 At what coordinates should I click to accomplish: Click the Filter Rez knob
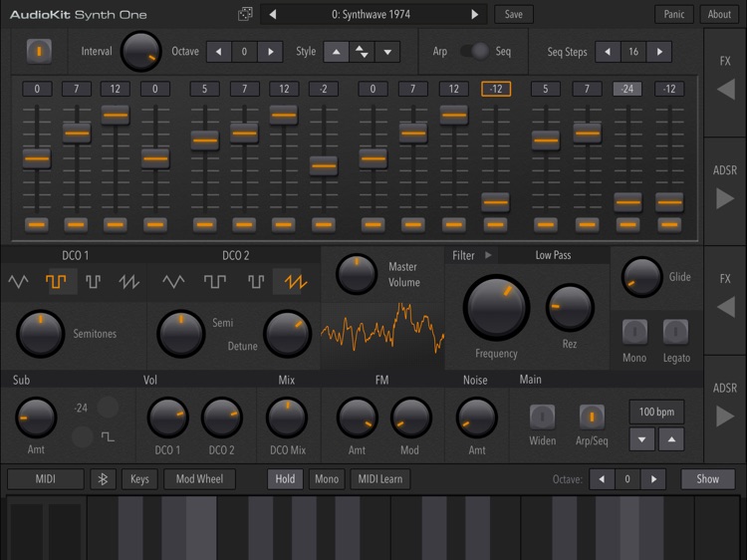(570, 308)
